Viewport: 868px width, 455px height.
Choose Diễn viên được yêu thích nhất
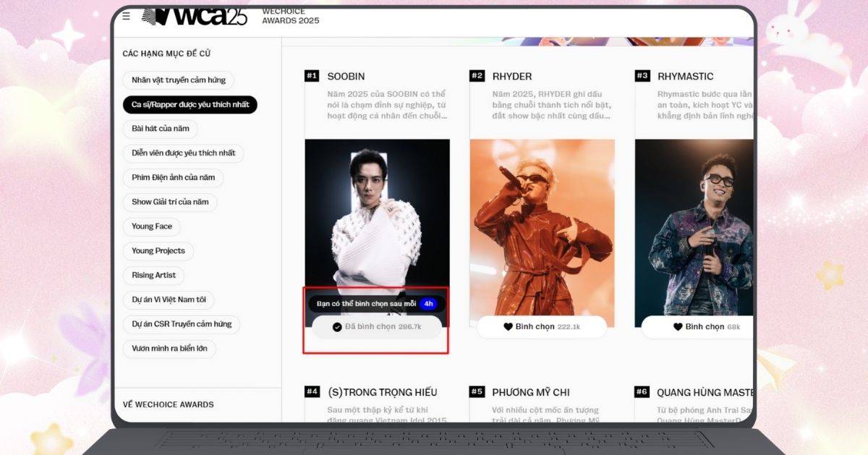click(184, 153)
